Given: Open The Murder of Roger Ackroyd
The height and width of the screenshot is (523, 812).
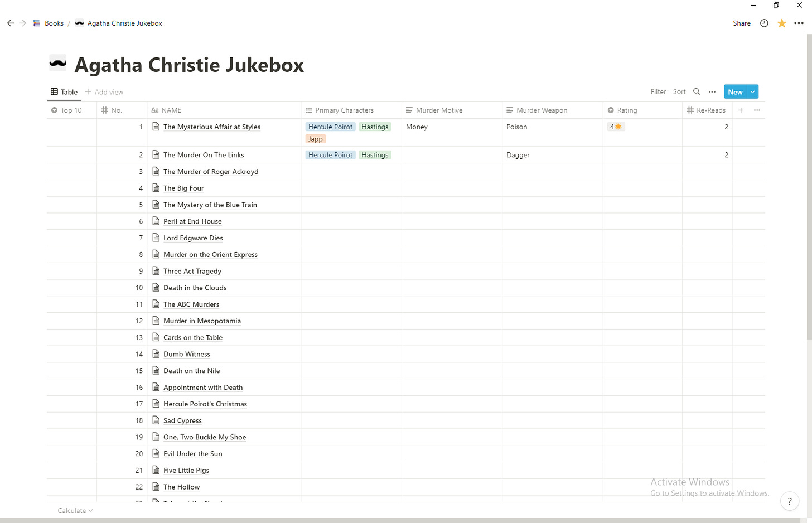Looking at the screenshot, I should coord(211,172).
